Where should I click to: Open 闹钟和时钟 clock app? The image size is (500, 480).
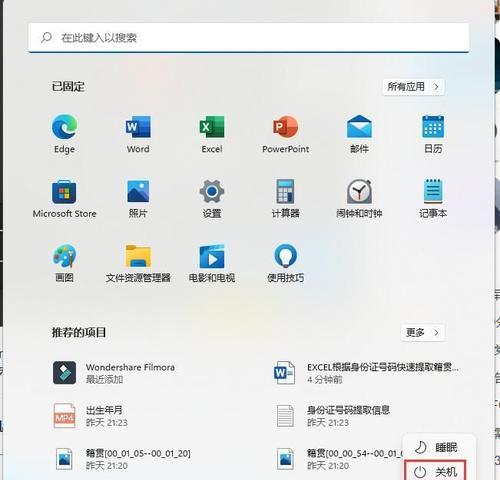[x=359, y=192]
